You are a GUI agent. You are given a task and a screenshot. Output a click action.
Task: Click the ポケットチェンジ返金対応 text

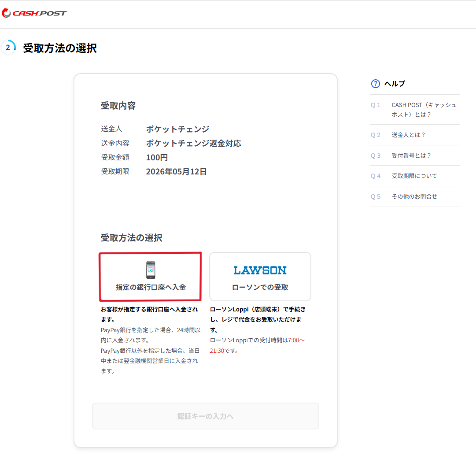(193, 143)
